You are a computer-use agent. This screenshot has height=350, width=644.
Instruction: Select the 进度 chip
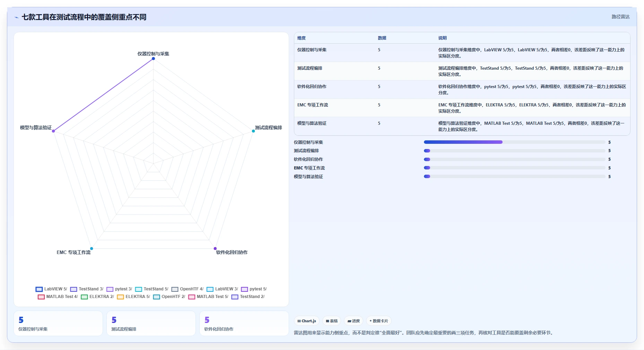(354, 321)
